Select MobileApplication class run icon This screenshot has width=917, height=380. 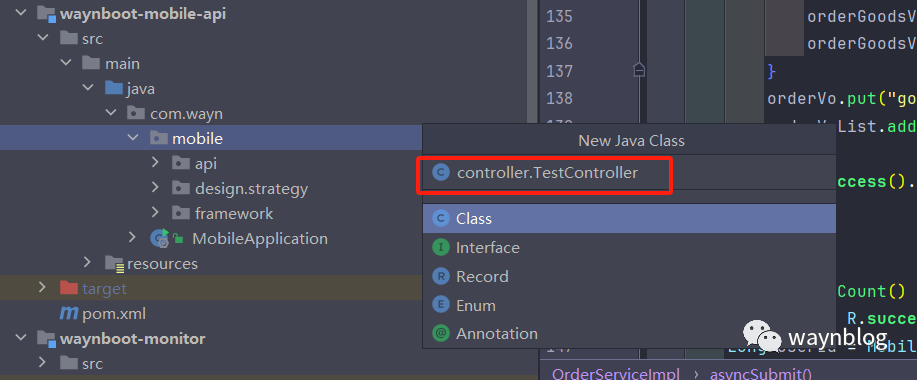pyautogui.click(x=160, y=237)
